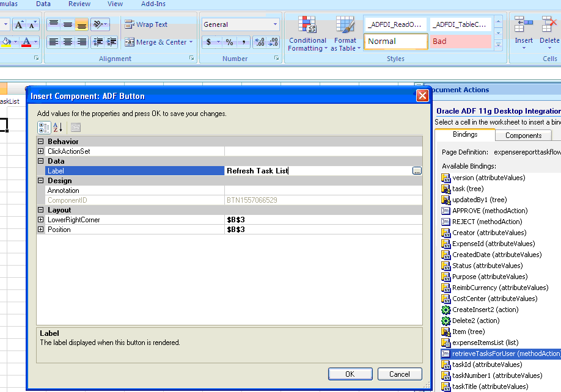
Task: Apply comma style
Action: click(244, 42)
